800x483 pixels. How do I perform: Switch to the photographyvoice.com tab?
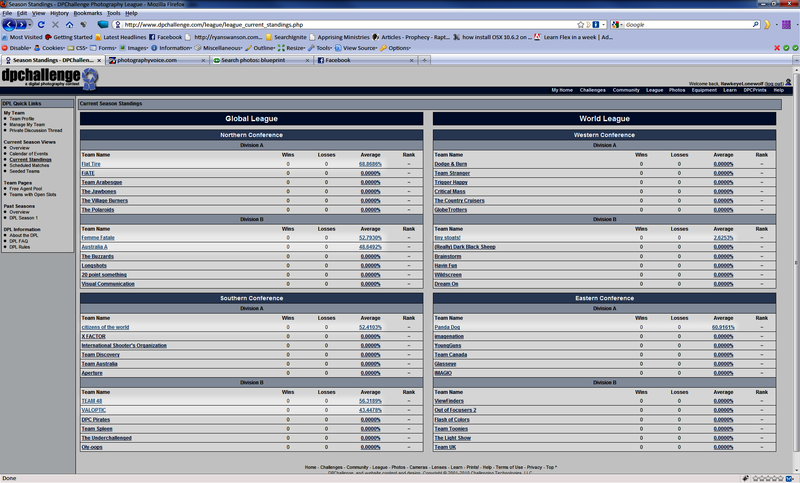(157, 60)
